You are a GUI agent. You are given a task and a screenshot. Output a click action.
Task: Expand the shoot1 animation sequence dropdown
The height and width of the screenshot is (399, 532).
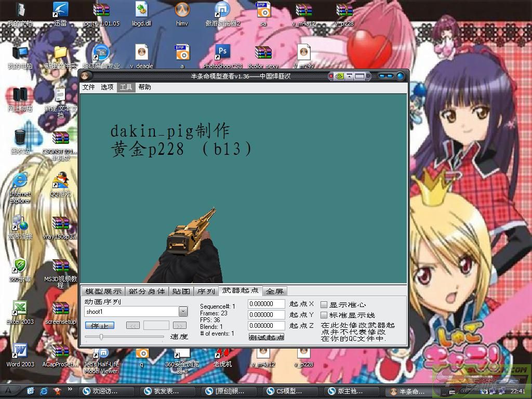[183, 312]
